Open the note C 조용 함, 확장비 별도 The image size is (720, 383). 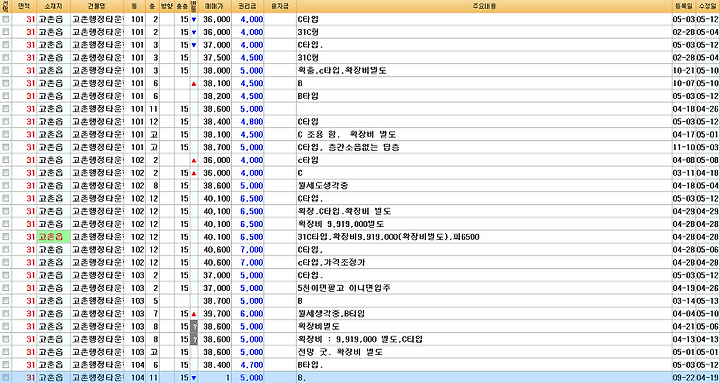click(347, 135)
